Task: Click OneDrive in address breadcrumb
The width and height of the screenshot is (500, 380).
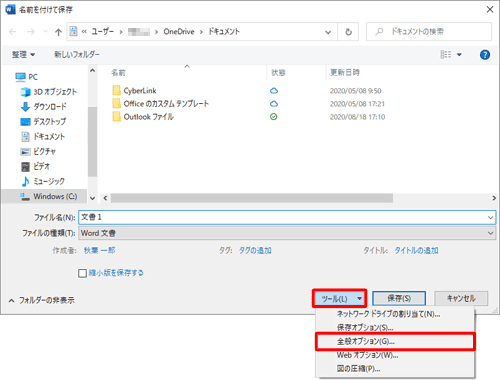Action: pyautogui.click(x=179, y=32)
